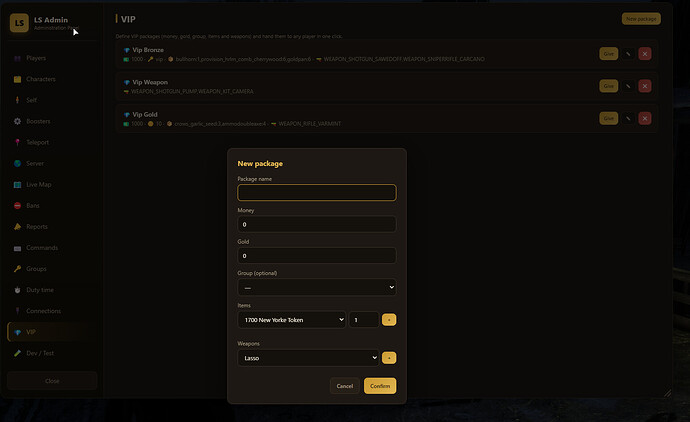
Task: Click the 'VIP' page heading
Action: tap(128, 19)
